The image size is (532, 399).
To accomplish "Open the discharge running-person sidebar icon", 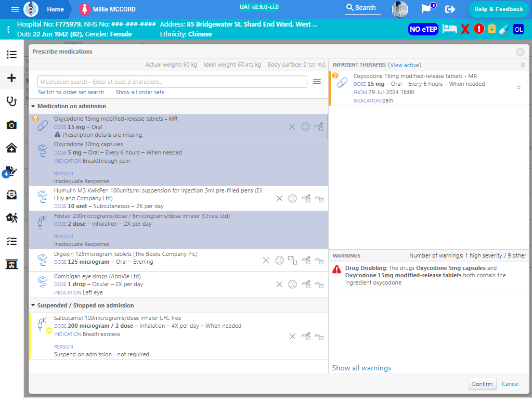I will [x=11, y=218].
